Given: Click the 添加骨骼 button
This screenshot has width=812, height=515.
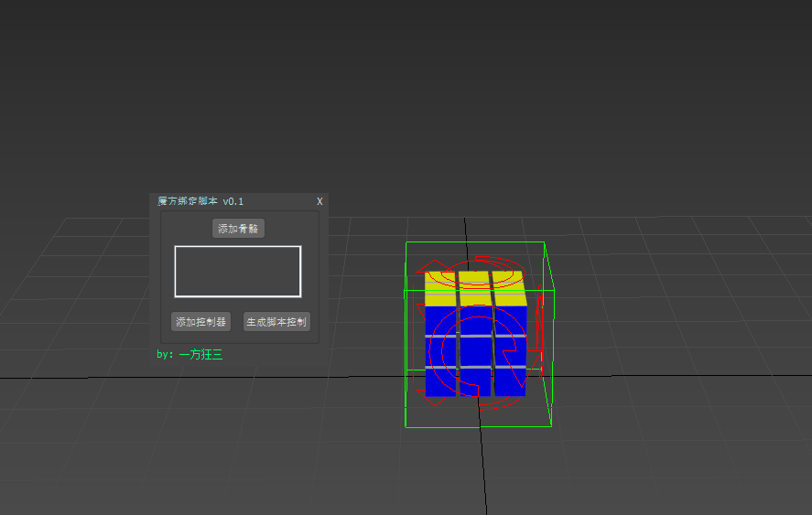Looking at the screenshot, I should click(238, 229).
